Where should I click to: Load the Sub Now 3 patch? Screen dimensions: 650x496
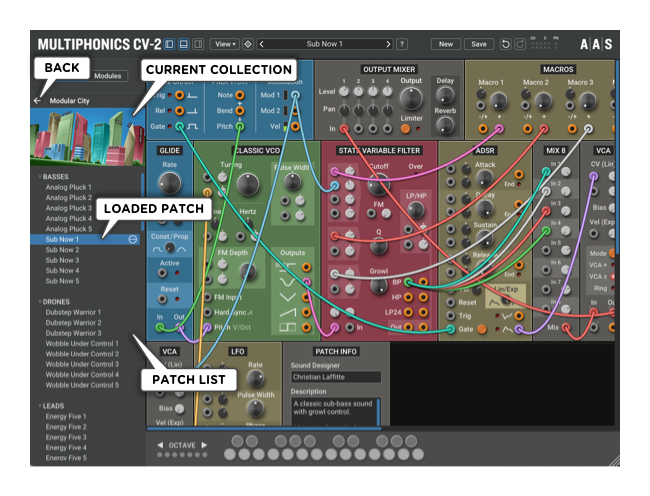click(x=62, y=260)
